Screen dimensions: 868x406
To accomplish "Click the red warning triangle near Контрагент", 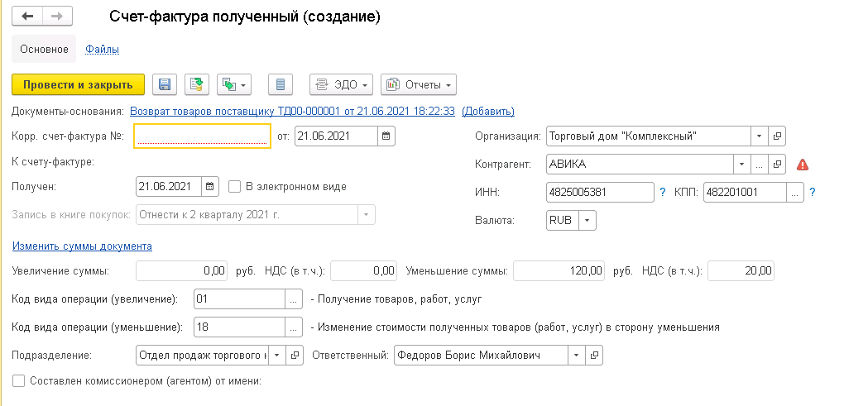I will coord(802,165).
